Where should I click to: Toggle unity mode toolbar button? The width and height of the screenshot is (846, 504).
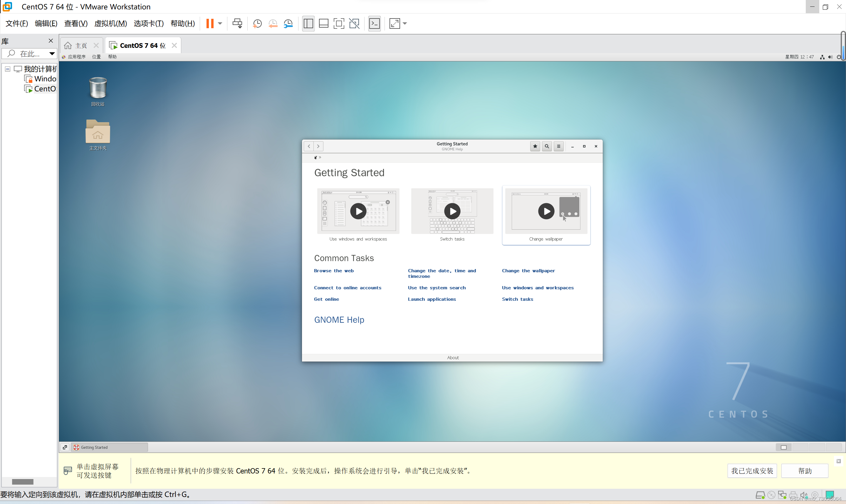[x=354, y=23]
